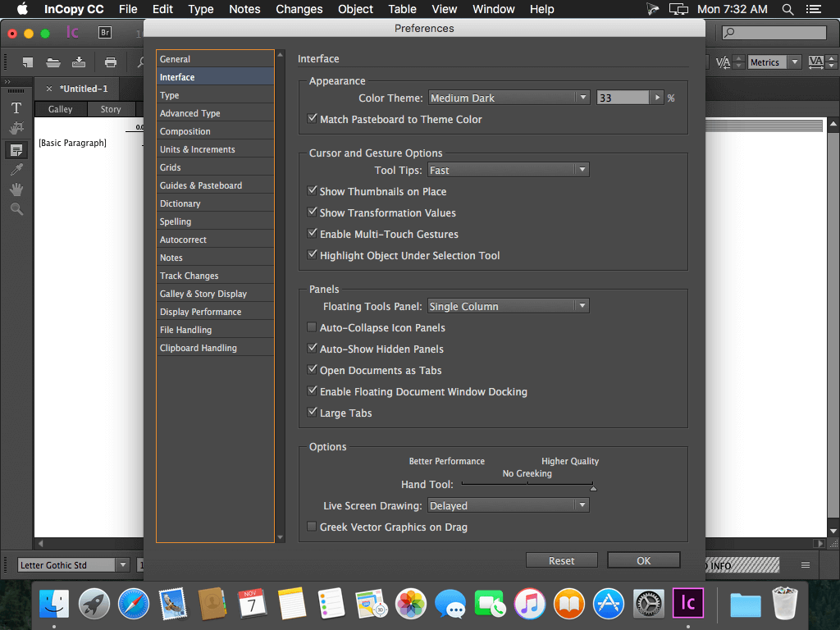840x630 pixels.
Task: Switch to the Galley tab
Action: 61,109
